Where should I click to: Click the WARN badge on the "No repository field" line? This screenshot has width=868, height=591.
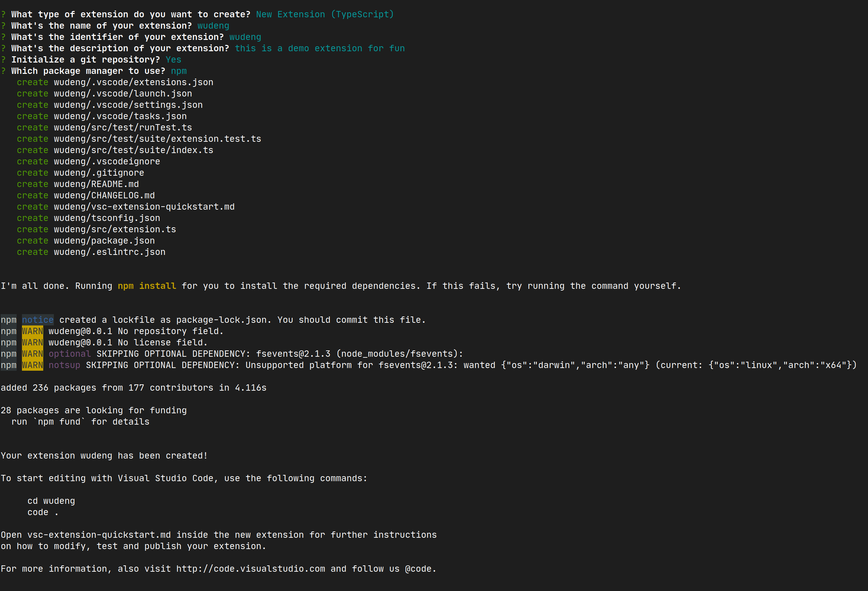point(33,331)
